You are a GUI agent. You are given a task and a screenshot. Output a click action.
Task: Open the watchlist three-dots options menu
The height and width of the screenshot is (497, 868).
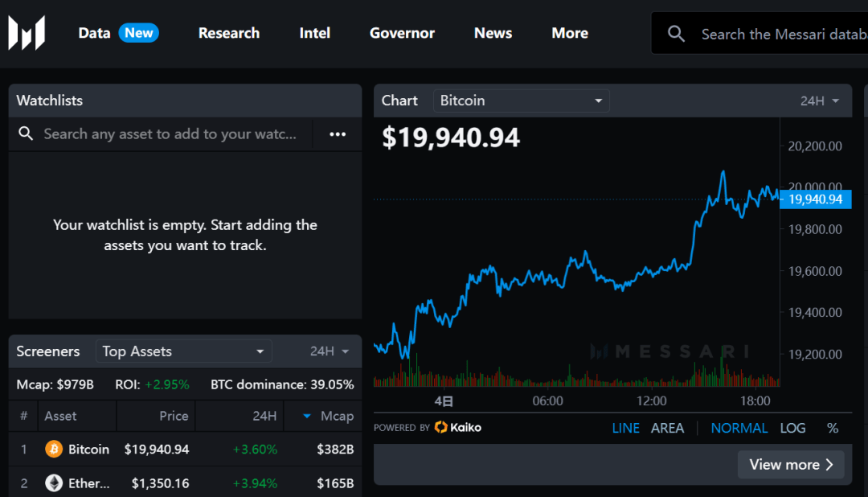[x=337, y=134]
